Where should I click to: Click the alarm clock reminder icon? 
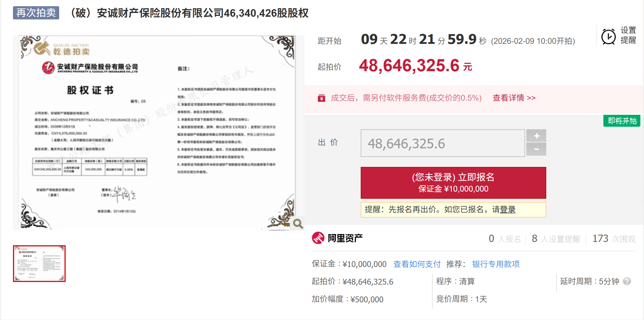pyautogui.click(x=608, y=37)
